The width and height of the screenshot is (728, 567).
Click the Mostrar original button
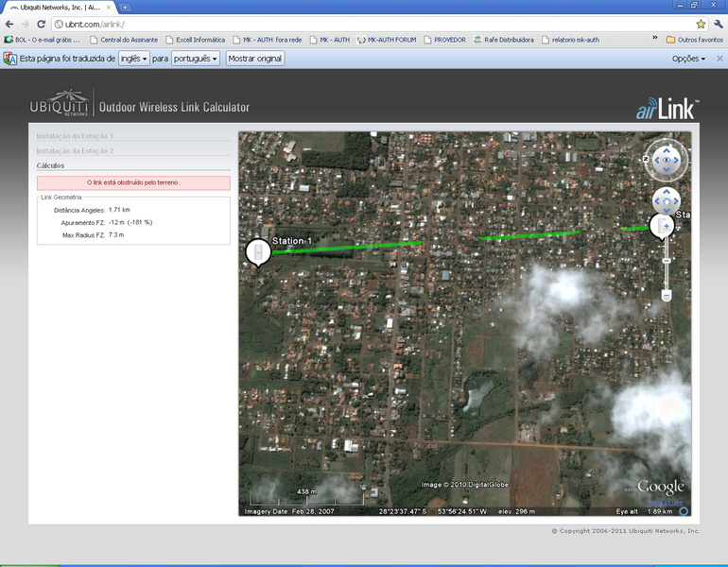pos(255,59)
